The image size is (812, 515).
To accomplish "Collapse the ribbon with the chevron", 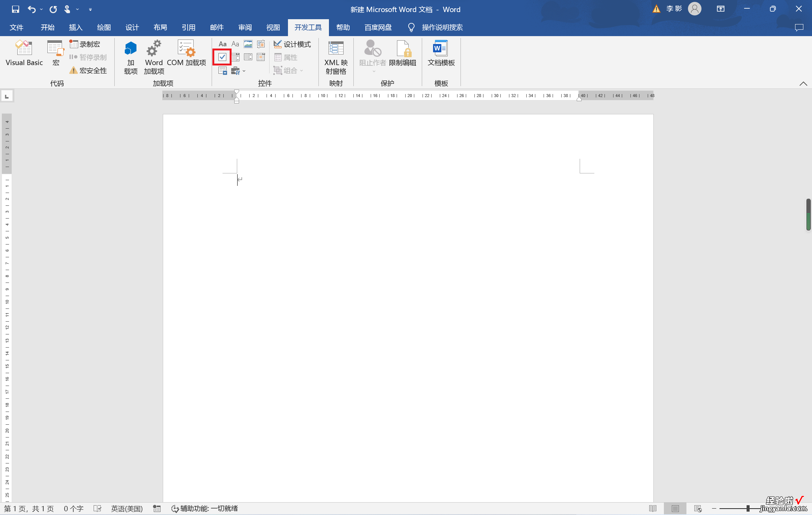I will 803,84.
